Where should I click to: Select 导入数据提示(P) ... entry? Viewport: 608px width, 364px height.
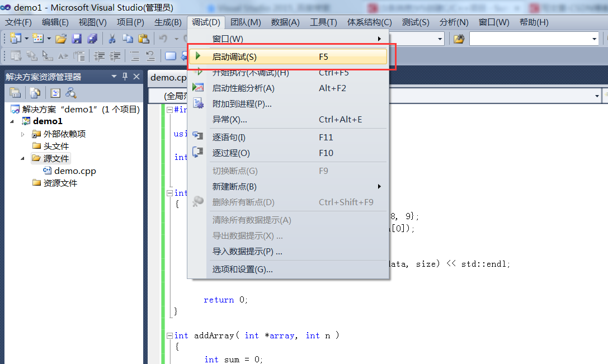pyautogui.click(x=287, y=252)
